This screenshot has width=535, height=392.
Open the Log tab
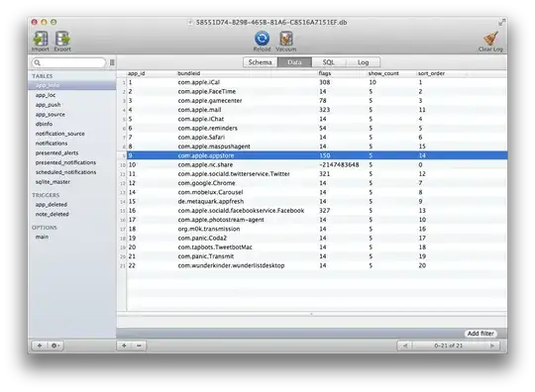[363, 62]
